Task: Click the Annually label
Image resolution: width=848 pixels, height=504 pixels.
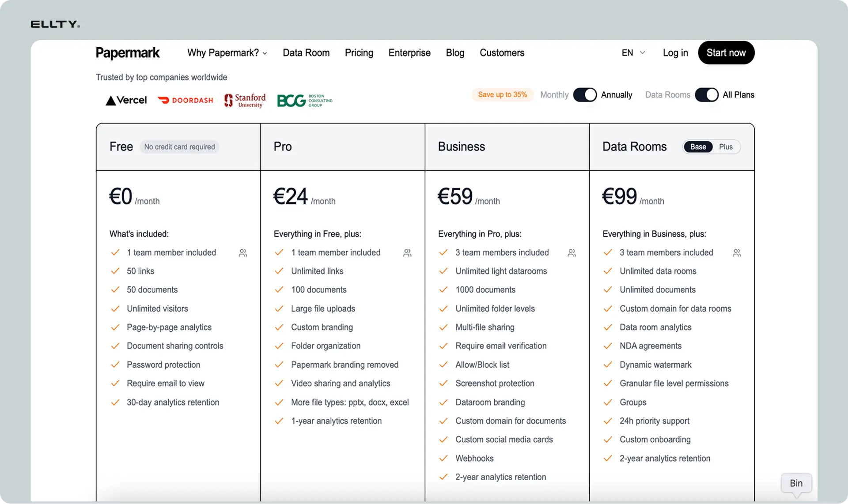Action: click(617, 95)
